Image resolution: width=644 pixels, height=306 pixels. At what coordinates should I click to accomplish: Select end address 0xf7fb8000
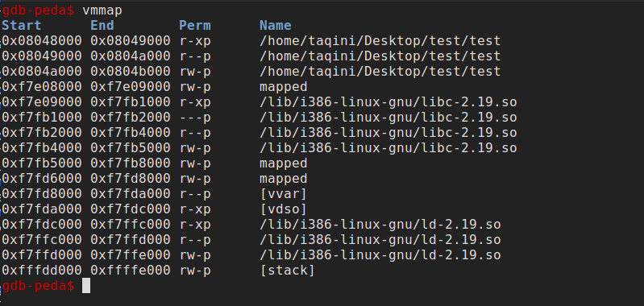tap(131, 163)
